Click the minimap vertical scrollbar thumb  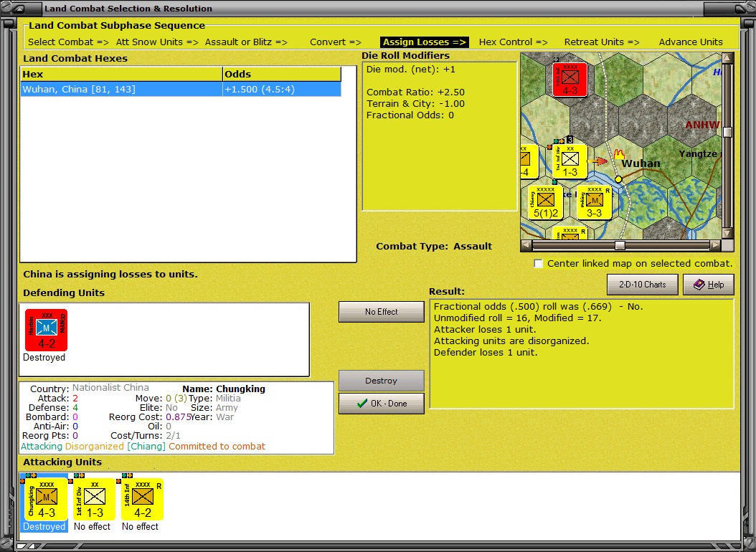point(727,132)
